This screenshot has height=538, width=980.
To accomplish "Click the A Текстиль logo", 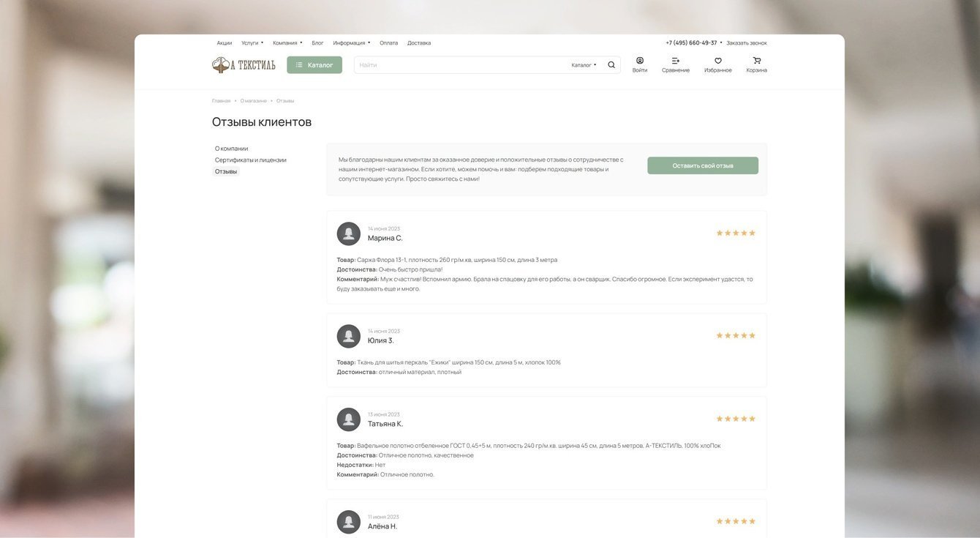I will pyautogui.click(x=244, y=65).
